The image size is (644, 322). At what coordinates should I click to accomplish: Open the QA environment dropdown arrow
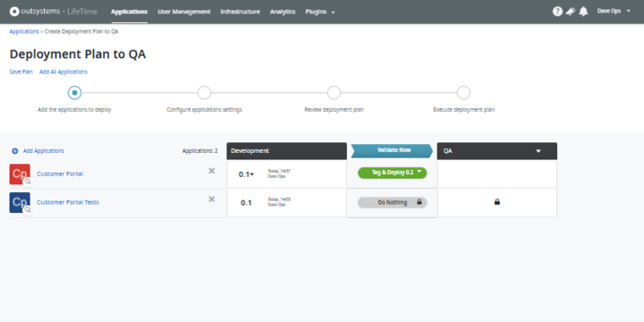538,151
